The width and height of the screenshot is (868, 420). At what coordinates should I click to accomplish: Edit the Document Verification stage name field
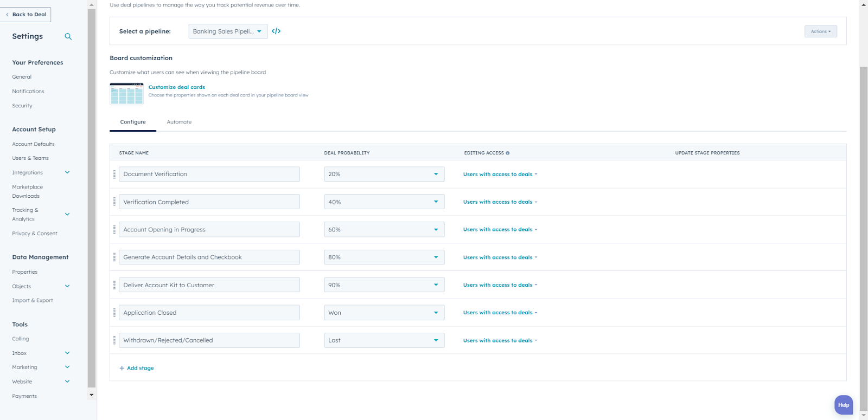[x=209, y=174]
